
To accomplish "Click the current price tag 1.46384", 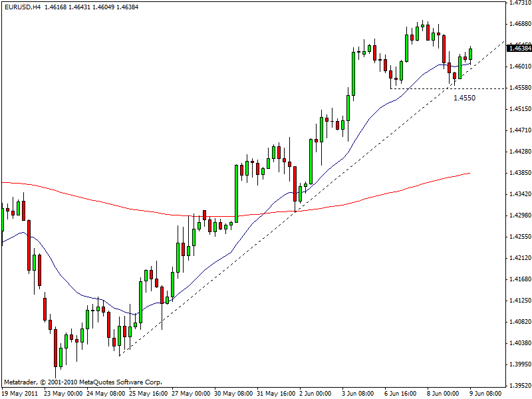I will click(519, 48).
